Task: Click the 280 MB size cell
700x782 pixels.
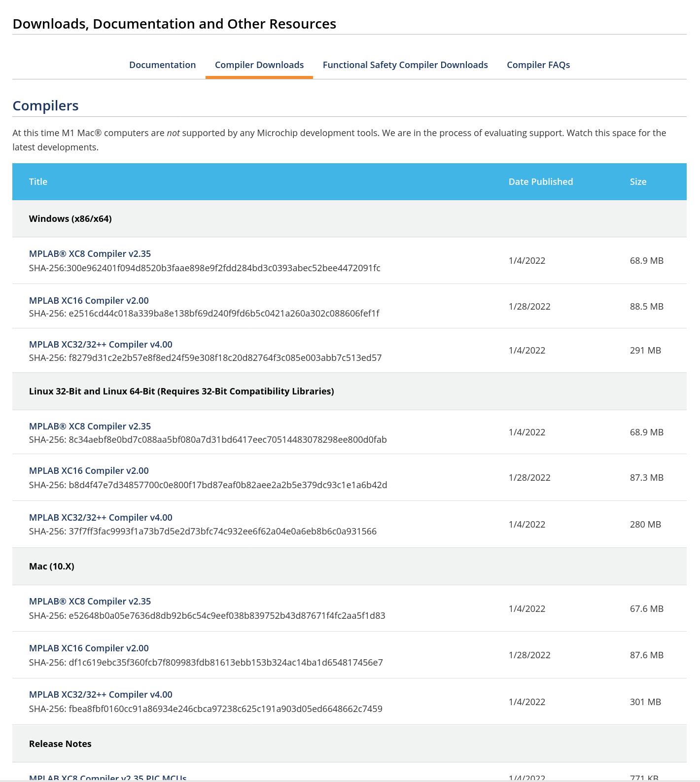Action: [x=645, y=525]
